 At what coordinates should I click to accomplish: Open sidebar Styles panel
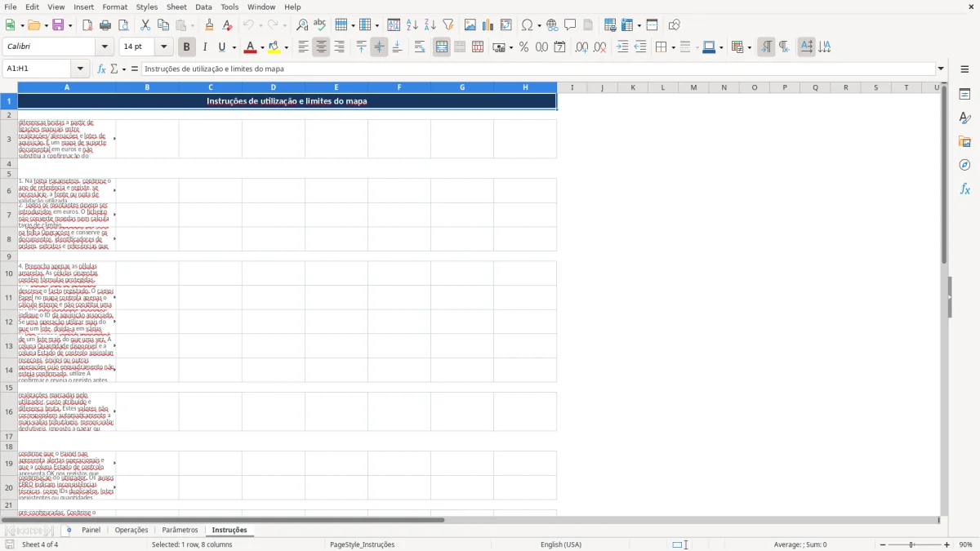964,118
